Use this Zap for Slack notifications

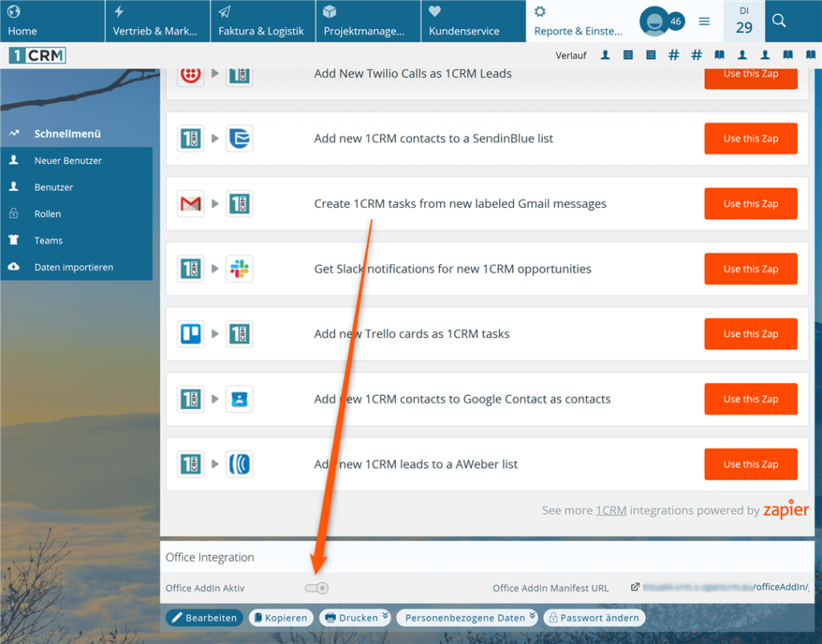point(751,268)
